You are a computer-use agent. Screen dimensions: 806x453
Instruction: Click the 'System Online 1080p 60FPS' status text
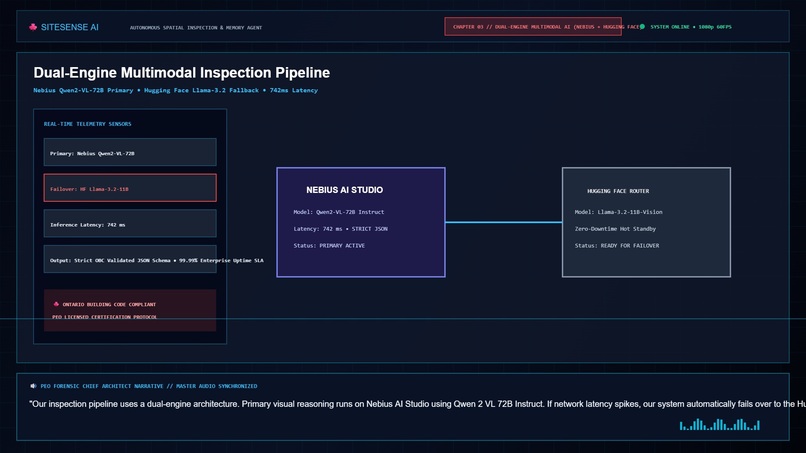click(691, 27)
